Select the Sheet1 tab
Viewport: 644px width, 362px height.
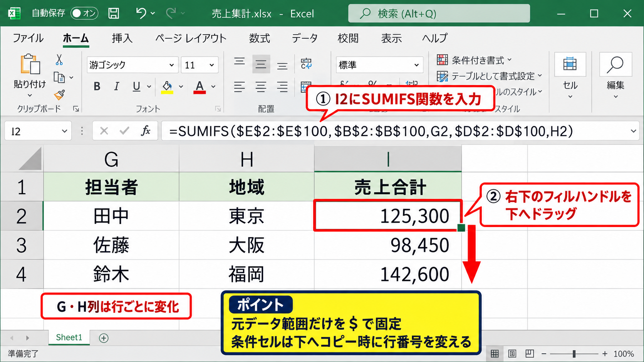69,337
